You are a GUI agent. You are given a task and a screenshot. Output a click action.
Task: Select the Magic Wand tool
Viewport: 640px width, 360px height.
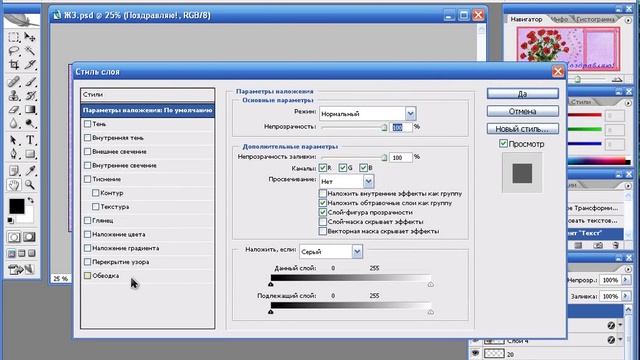point(30,51)
